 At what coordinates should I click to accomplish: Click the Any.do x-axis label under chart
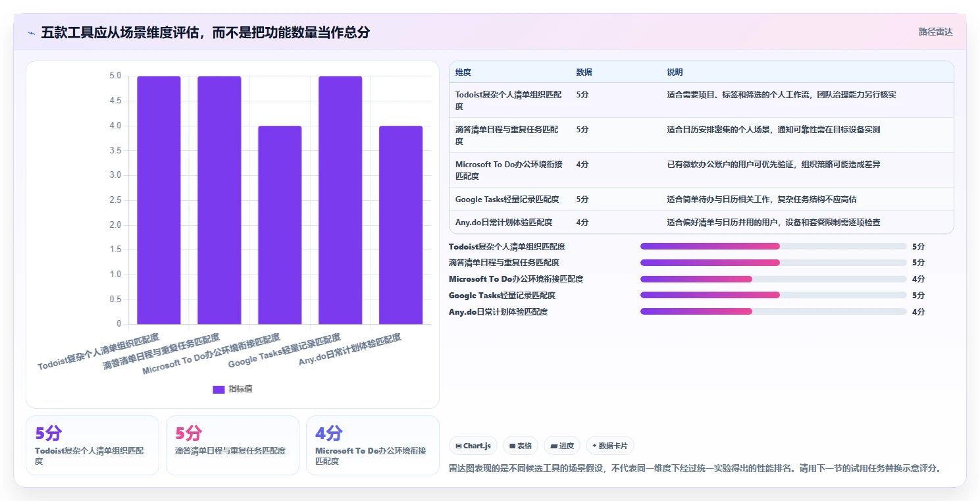pos(350,350)
